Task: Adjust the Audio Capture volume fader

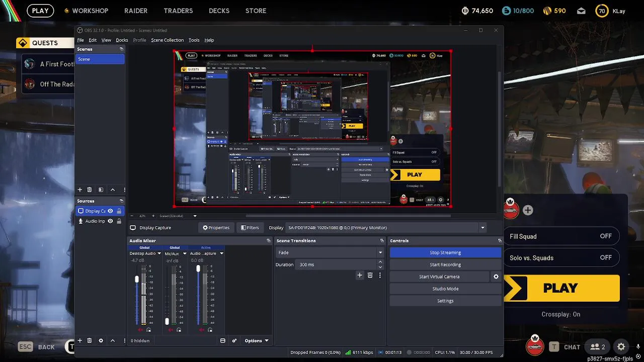Action: (198, 269)
